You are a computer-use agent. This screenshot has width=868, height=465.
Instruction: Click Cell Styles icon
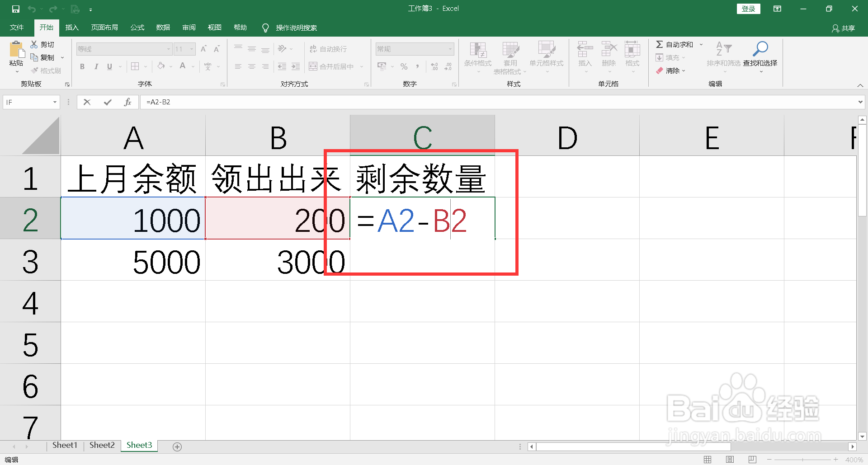546,50
